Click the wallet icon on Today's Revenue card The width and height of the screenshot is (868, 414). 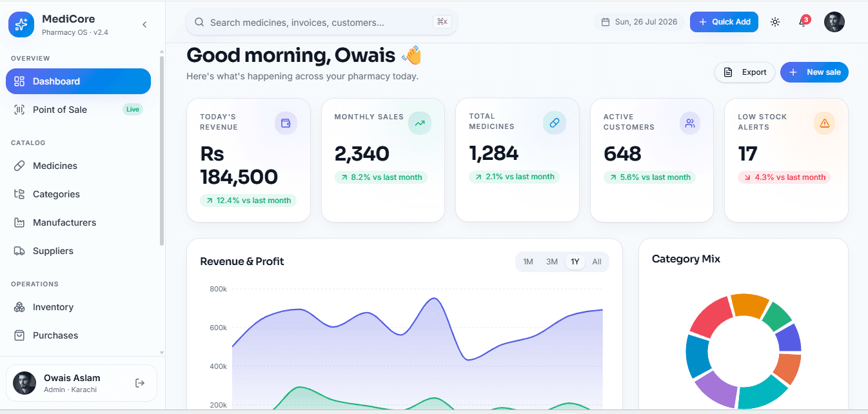[286, 123]
